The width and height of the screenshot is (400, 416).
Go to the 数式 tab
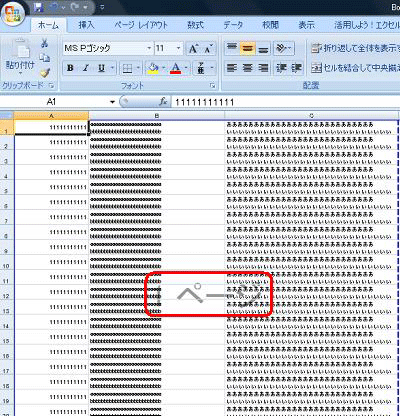point(195,25)
